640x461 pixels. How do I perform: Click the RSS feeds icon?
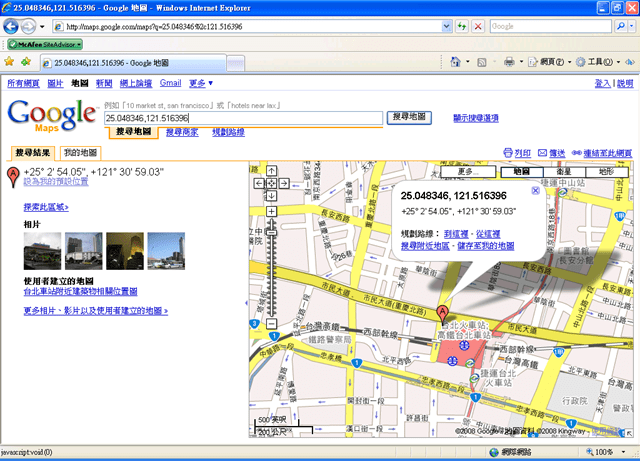[x=482, y=62]
